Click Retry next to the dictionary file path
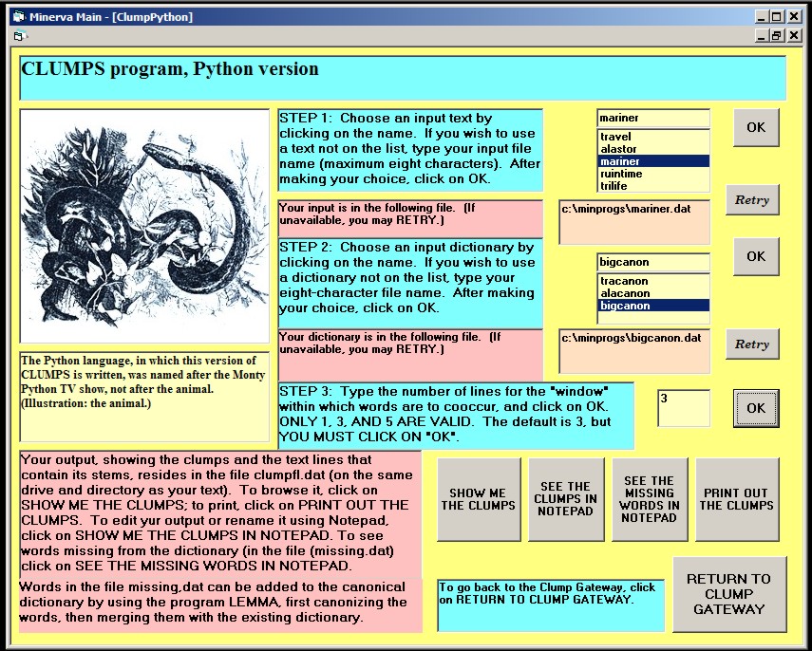The height and width of the screenshot is (651, 812). (x=752, y=344)
